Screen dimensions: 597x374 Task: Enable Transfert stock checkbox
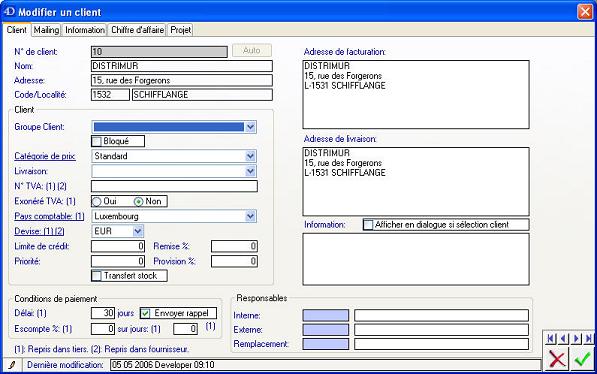[97, 276]
